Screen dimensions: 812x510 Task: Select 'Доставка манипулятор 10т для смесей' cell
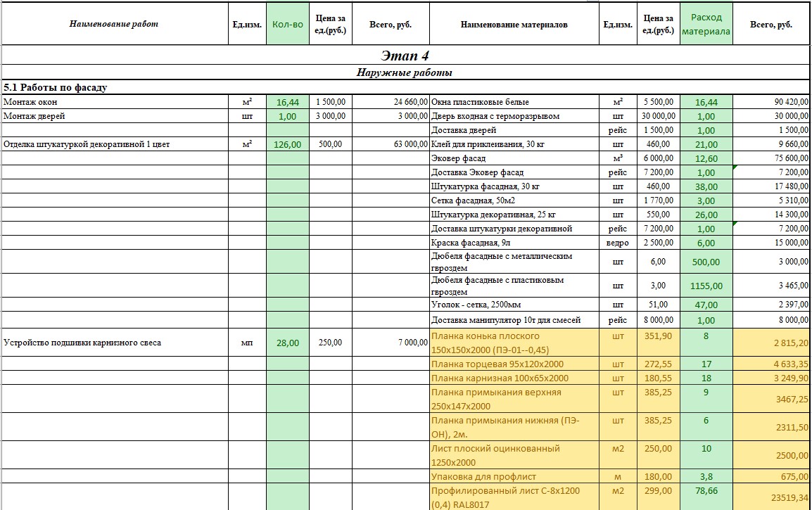pyautogui.click(x=514, y=320)
